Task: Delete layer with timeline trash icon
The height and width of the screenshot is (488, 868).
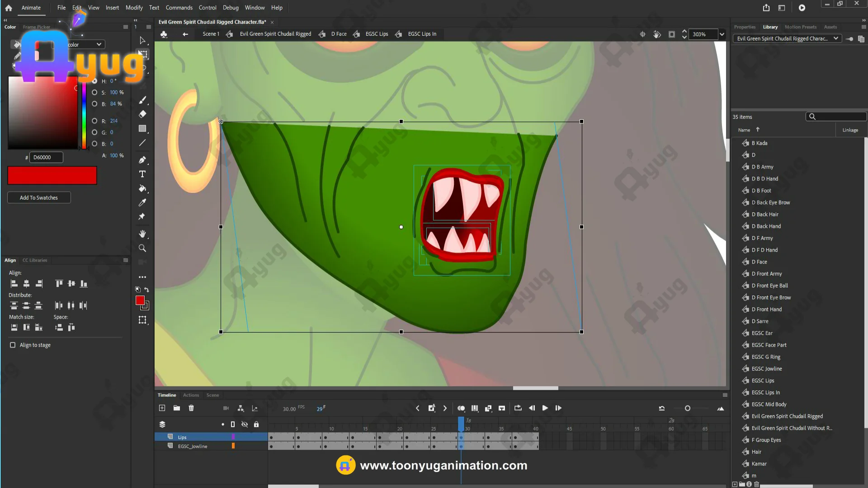Action: pyautogui.click(x=191, y=408)
